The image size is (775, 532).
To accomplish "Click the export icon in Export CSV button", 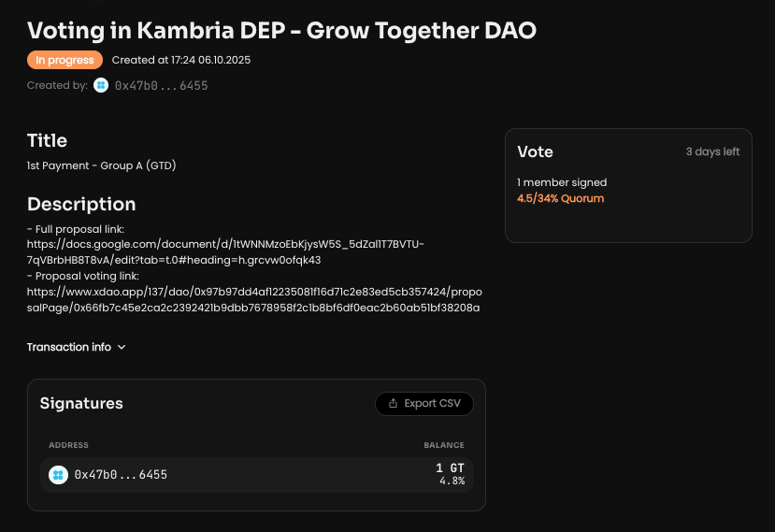I will (x=393, y=404).
